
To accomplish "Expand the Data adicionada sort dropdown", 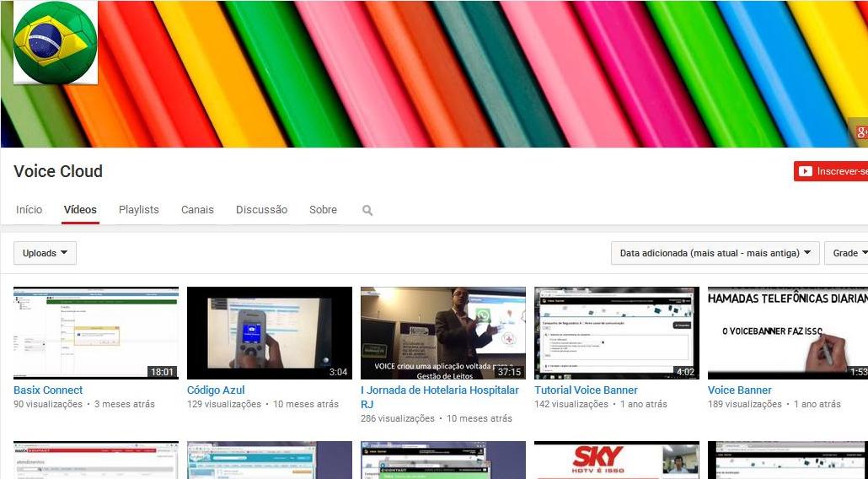I will coord(715,253).
